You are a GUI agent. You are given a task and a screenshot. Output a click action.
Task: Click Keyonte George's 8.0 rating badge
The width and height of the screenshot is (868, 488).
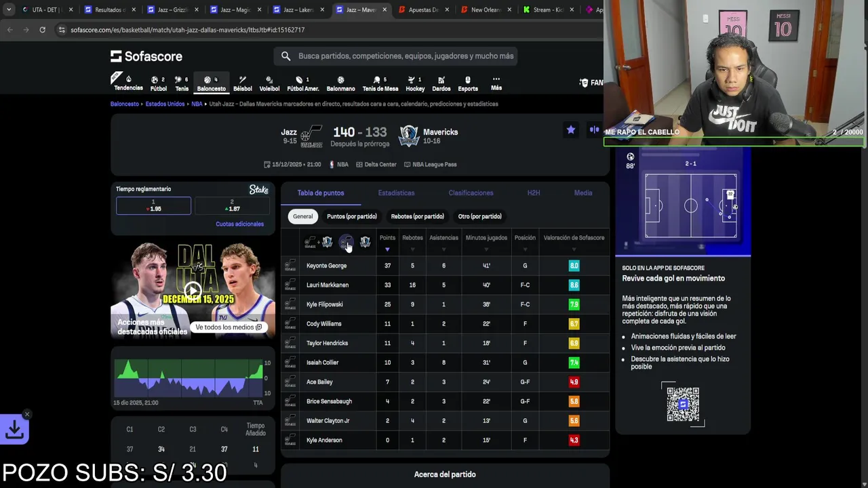[574, 266]
